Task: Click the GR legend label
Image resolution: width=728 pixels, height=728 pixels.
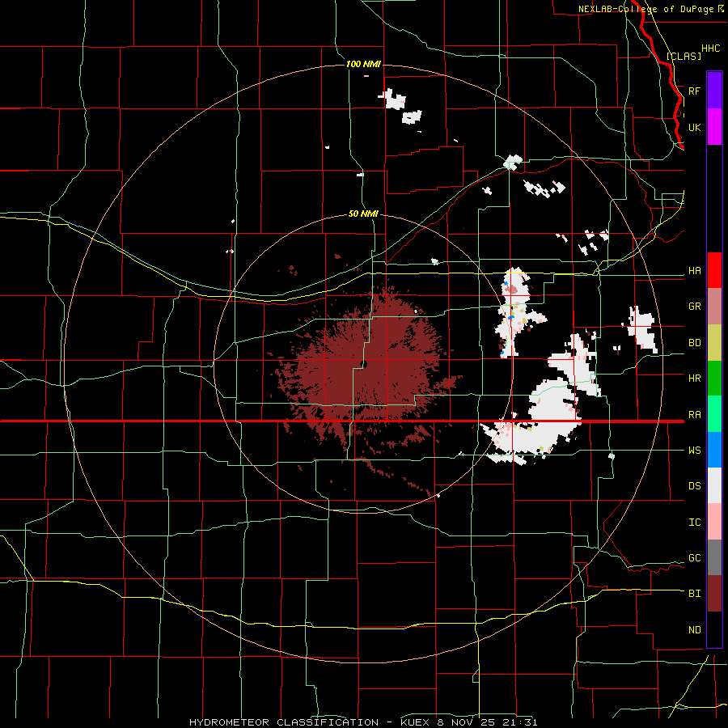Action: [x=694, y=307]
